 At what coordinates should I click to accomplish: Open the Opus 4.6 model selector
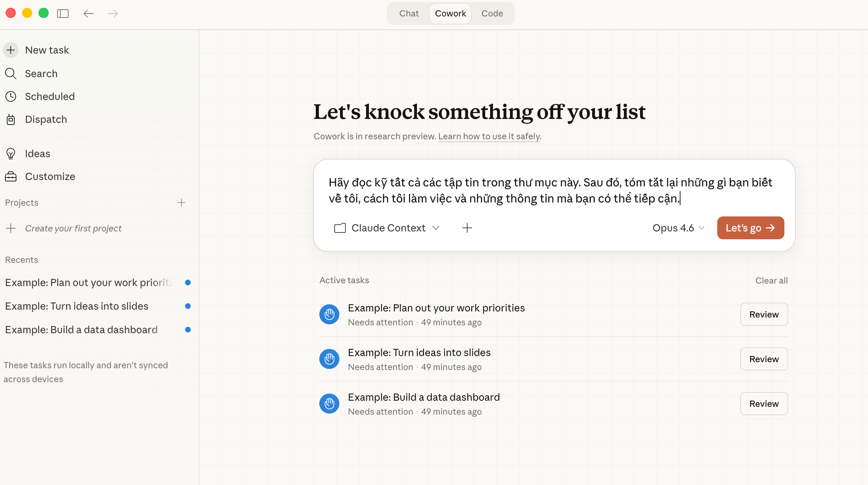coord(678,228)
